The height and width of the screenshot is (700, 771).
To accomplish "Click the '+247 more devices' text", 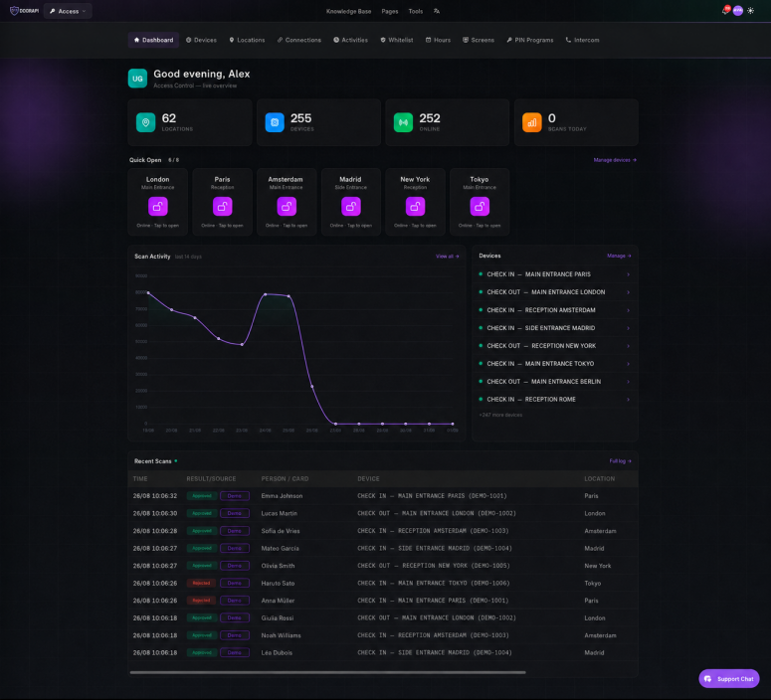I will tap(500, 415).
